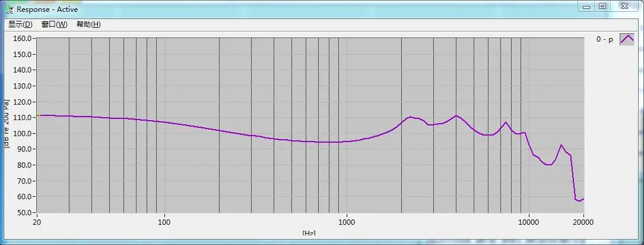Click the Response - Active window title text
The width and height of the screenshot is (644, 245).
[x=47, y=9]
